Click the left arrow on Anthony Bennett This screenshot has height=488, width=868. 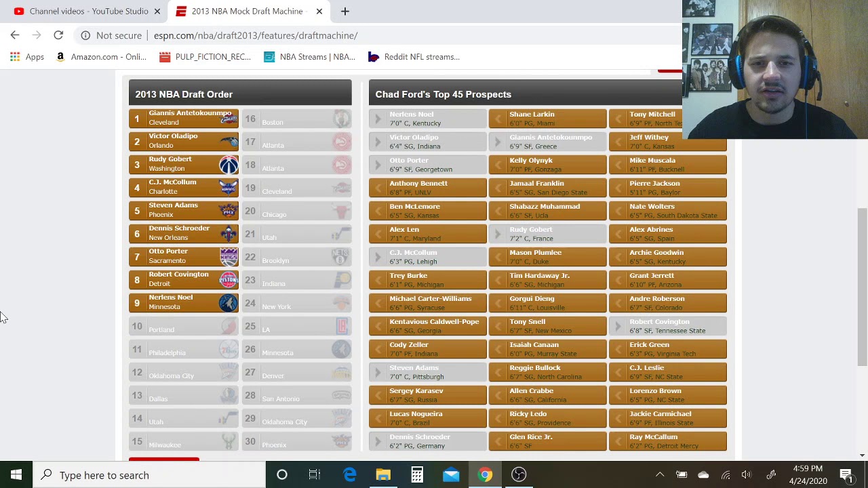378,188
